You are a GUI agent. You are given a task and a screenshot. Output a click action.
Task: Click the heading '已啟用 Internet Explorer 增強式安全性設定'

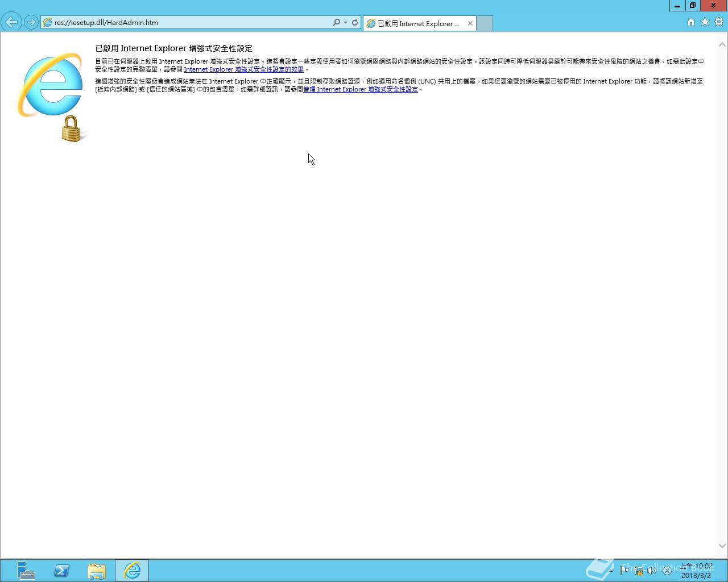(x=173, y=48)
